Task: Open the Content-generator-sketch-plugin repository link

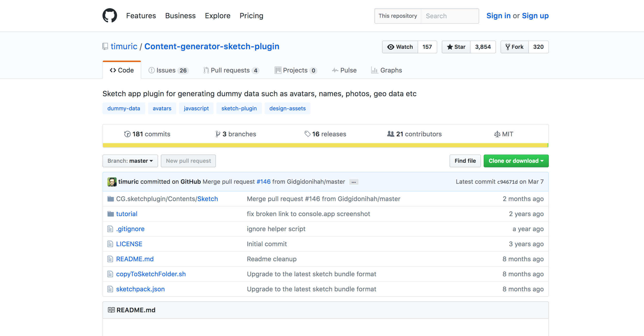Action: point(212,46)
